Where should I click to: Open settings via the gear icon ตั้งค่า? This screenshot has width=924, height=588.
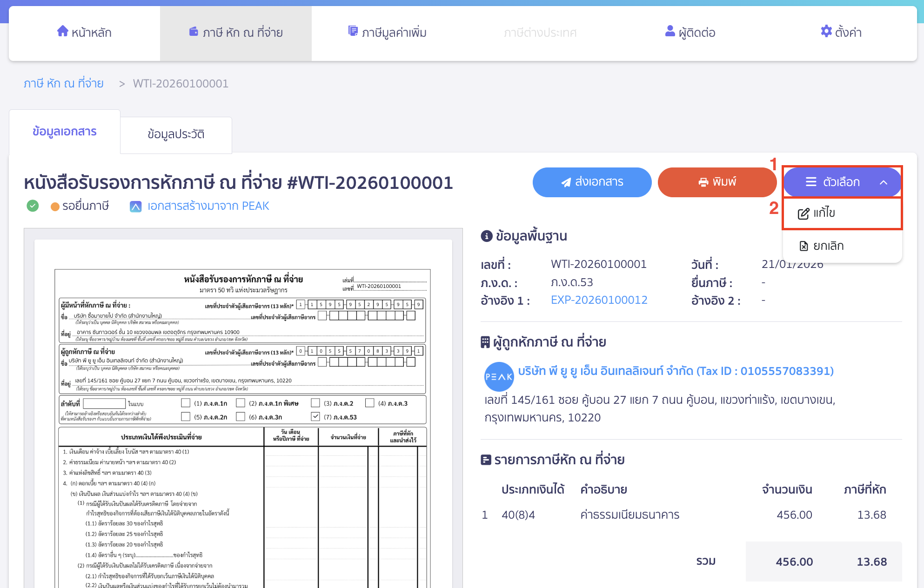pos(826,32)
